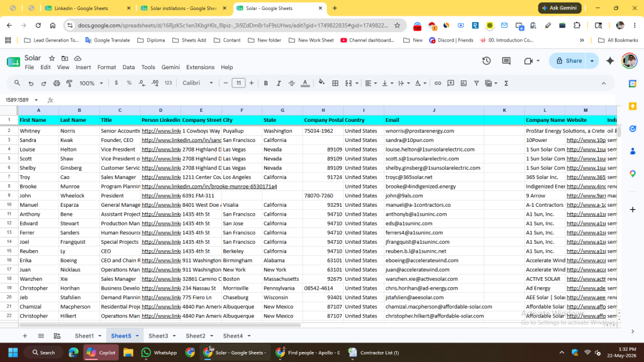Open the Calibri font dropdown
The height and width of the screenshot is (362, 644).
[x=197, y=83]
